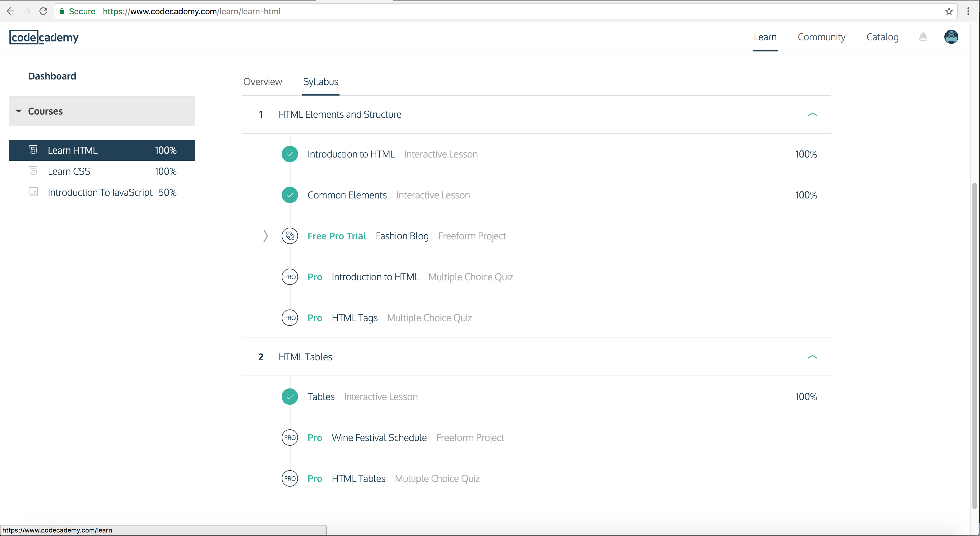
Task: Collapse HTML Elements and Structure section chevron
Action: (812, 114)
